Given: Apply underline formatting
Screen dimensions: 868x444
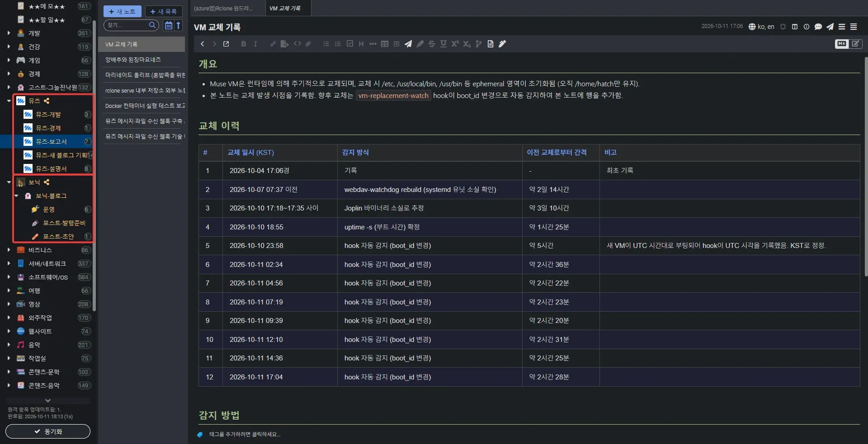Looking at the screenshot, I should [443, 44].
